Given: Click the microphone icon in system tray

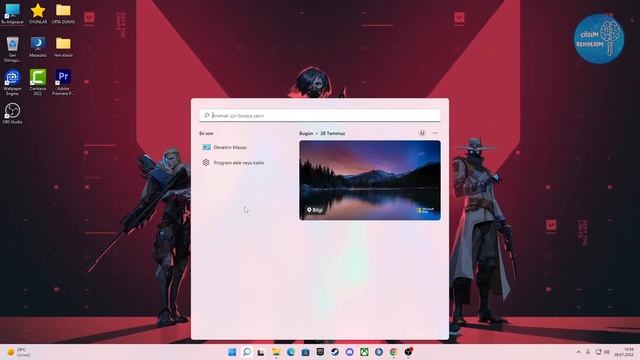Looking at the screenshot, I should (588, 352).
